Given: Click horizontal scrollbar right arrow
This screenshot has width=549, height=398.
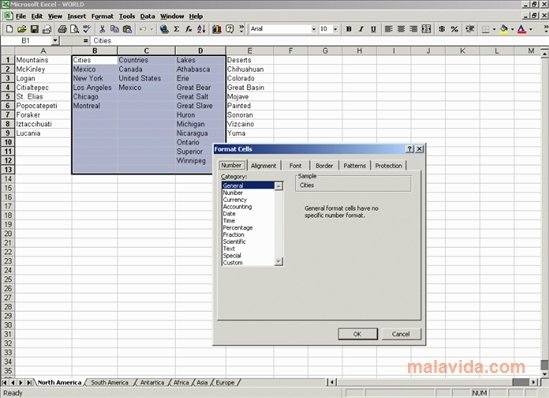Looking at the screenshot, I should point(534,382).
